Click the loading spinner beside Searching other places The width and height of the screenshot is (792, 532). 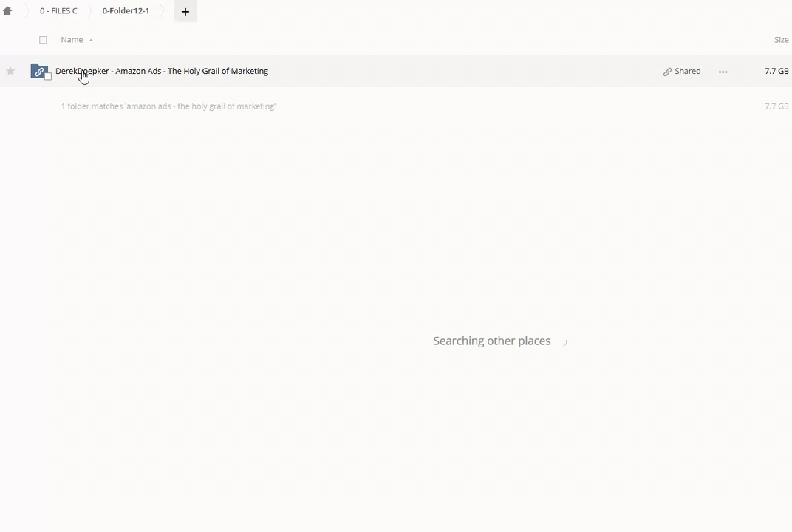click(564, 341)
